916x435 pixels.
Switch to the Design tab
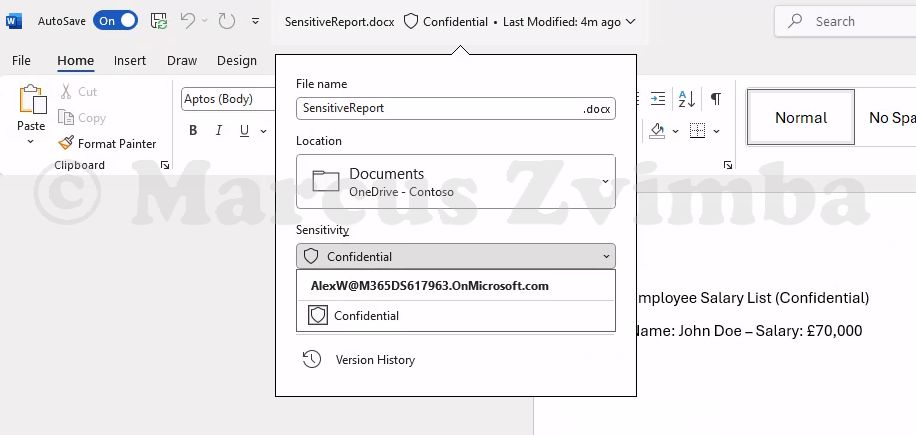[x=236, y=61]
